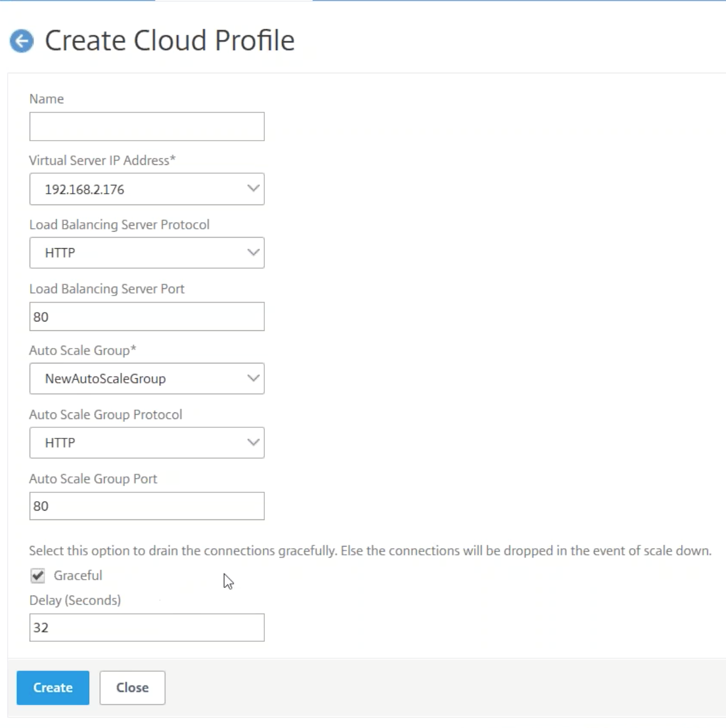The width and height of the screenshot is (726, 728).
Task: Open Auto Scale Group Protocol HTTP value
Action: pos(60,443)
